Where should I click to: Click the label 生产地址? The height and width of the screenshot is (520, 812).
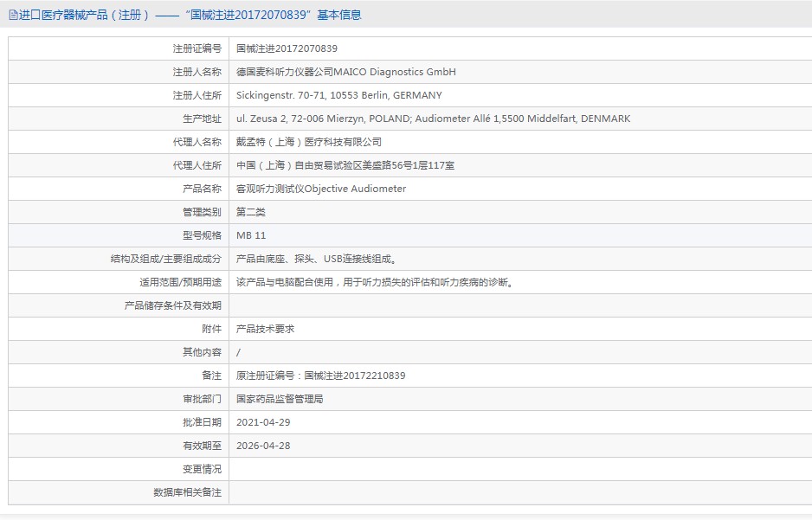click(202, 119)
